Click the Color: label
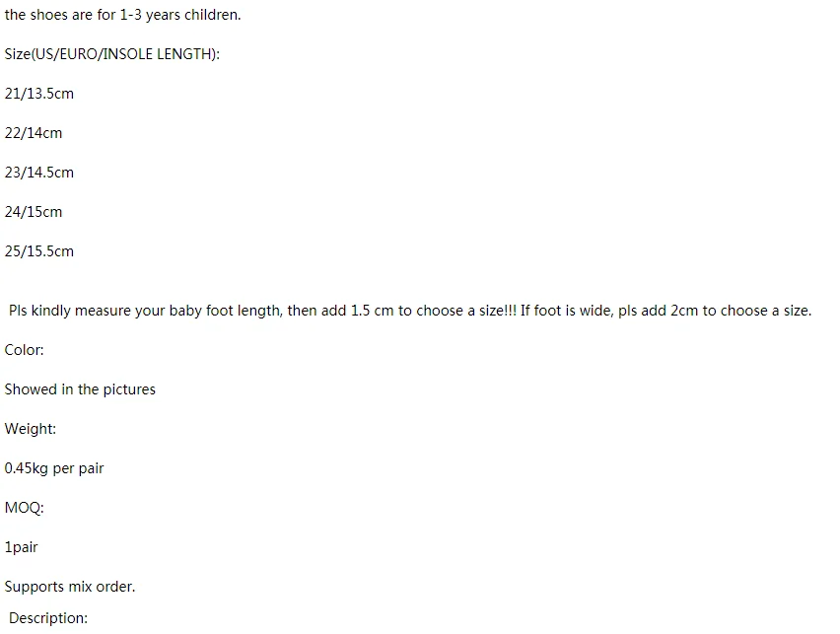The width and height of the screenshot is (840, 634). (x=24, y=350)
